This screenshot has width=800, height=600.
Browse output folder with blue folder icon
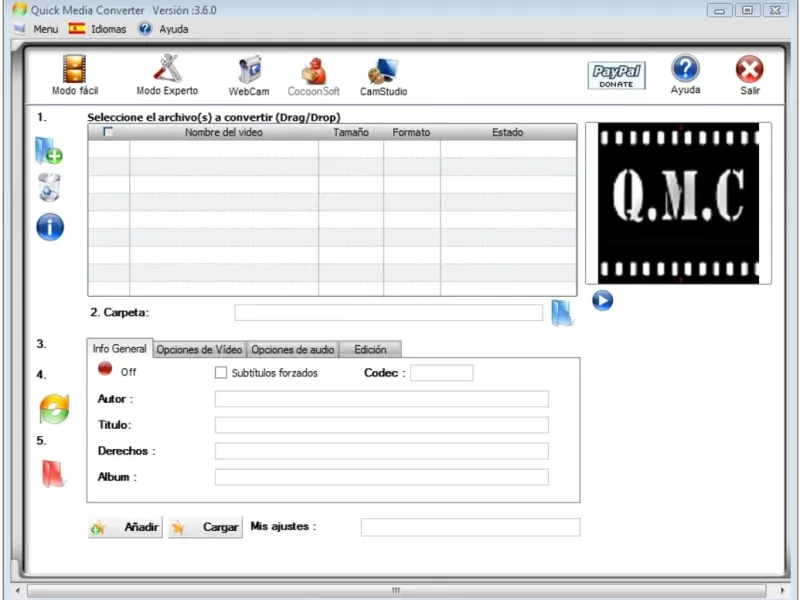563,313
